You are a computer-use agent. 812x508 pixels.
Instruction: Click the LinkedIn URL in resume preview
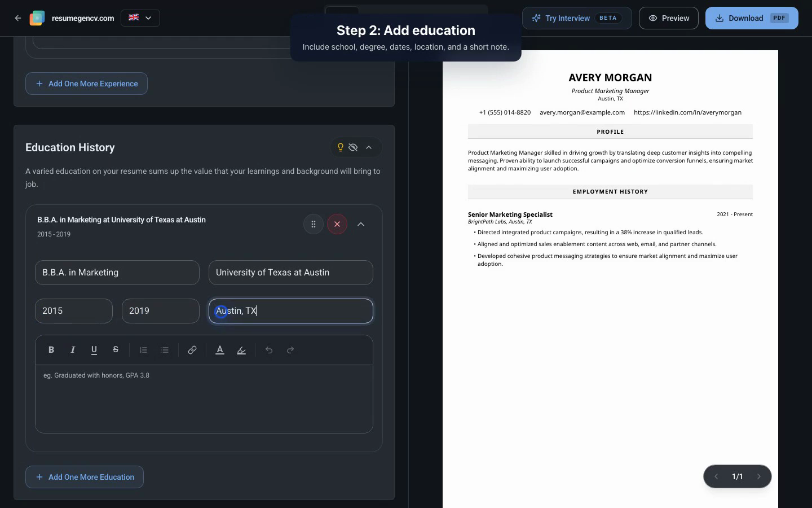pos(687,112)
